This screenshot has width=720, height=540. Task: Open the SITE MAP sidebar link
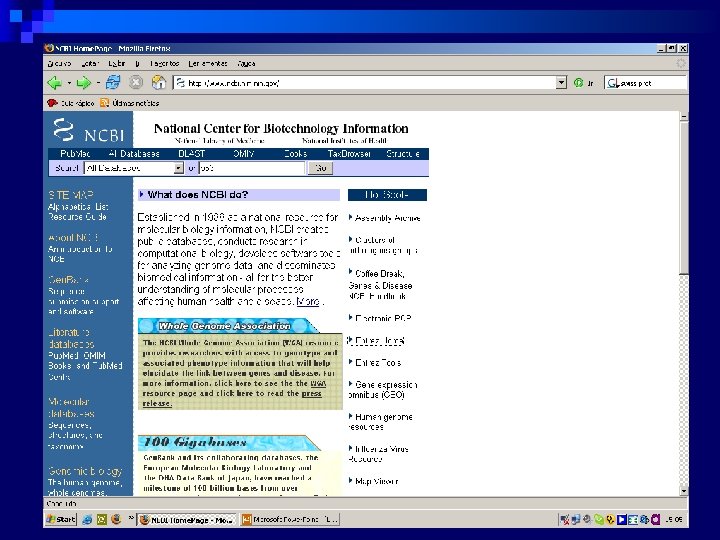click(71, 195)
